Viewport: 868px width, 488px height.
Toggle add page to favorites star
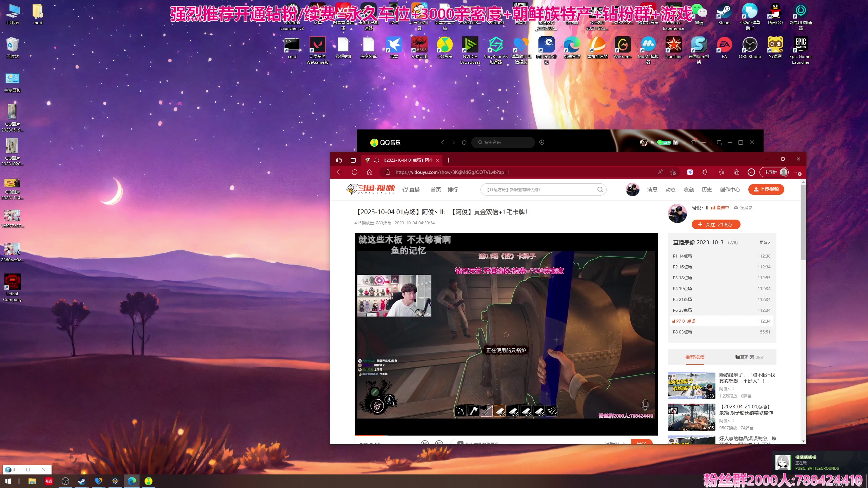(673, 172)
